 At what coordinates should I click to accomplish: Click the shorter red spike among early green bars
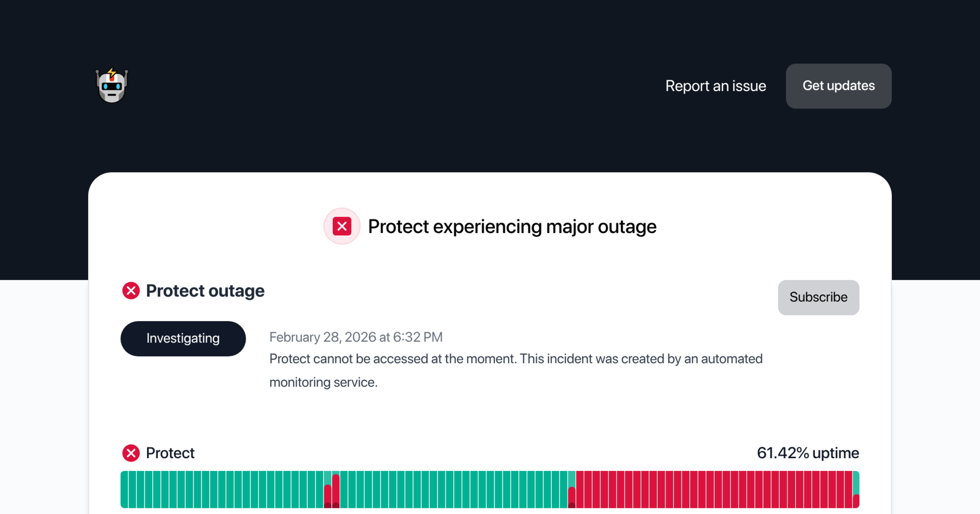pyautogui.click(x=327, y=496)
